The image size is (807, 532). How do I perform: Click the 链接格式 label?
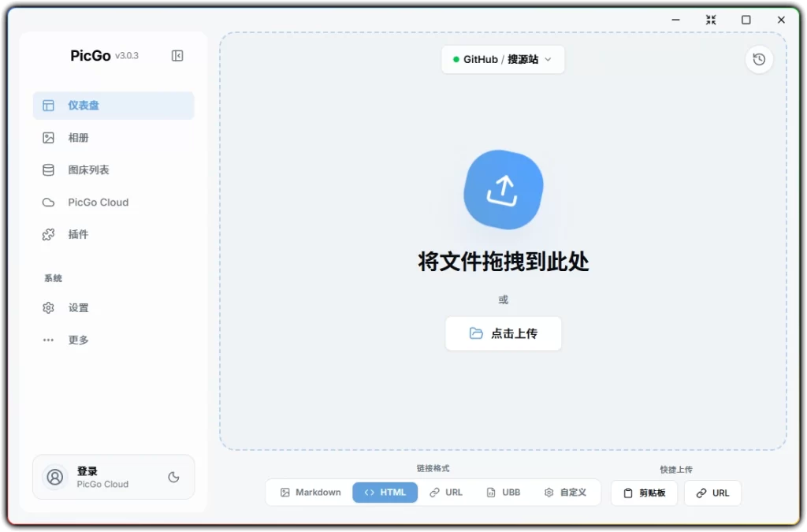pos(433,468)
